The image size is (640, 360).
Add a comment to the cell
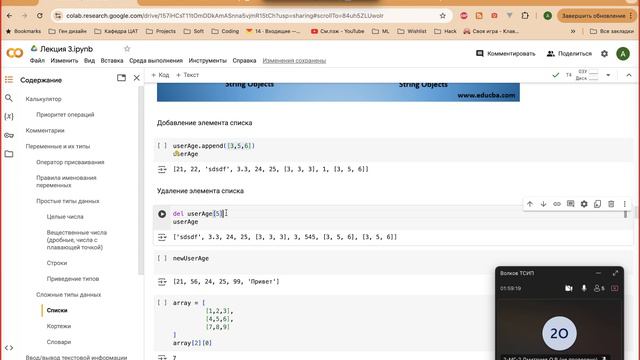pos(571,204)
